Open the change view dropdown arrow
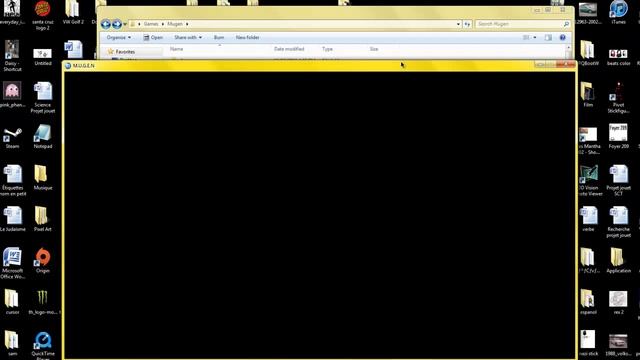640x360 pixels. point(535,38)
